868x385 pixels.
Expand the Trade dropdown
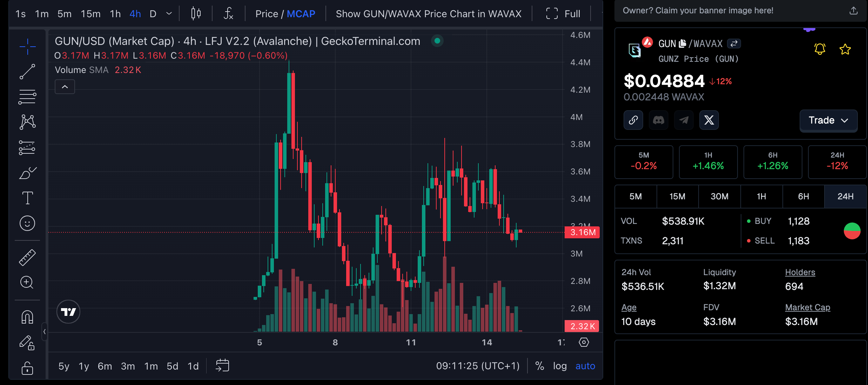[x=828, y=120]
